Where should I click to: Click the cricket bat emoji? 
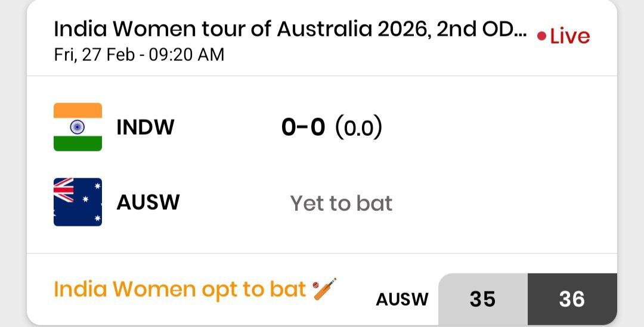pos(324,289)
